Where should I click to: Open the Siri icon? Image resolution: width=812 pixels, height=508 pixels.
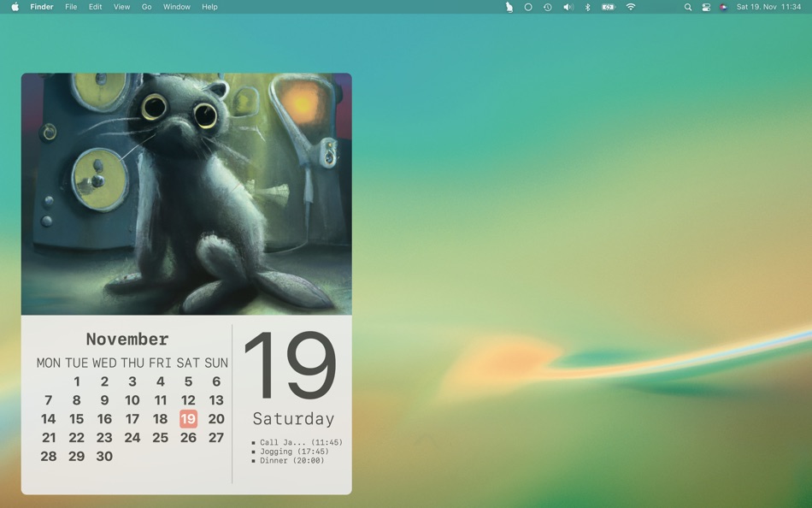tap(723, 7)
